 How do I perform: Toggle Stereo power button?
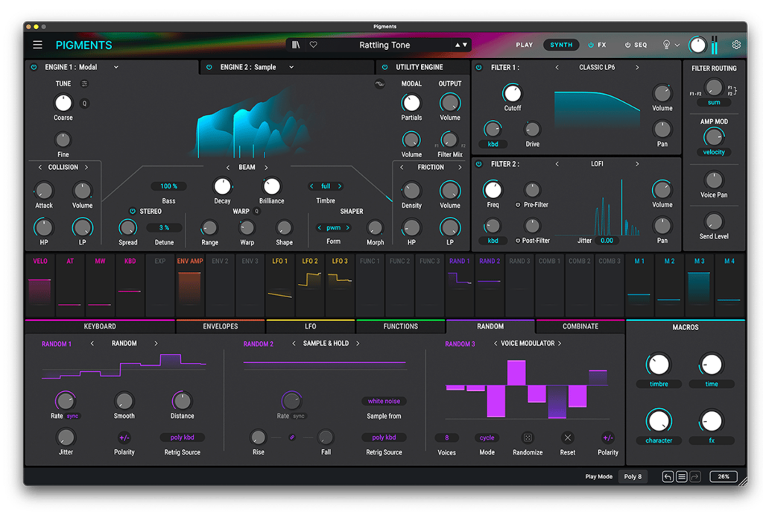[133, 212]
